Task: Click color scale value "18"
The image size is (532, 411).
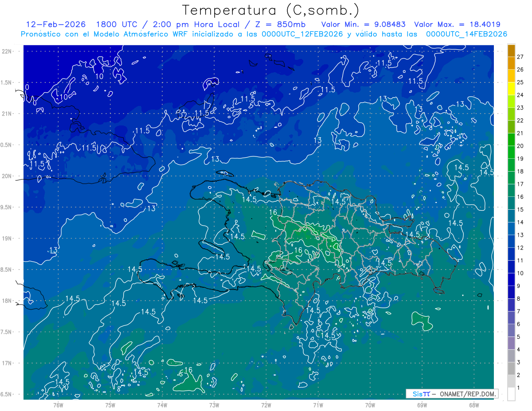Action: point(520,171)
